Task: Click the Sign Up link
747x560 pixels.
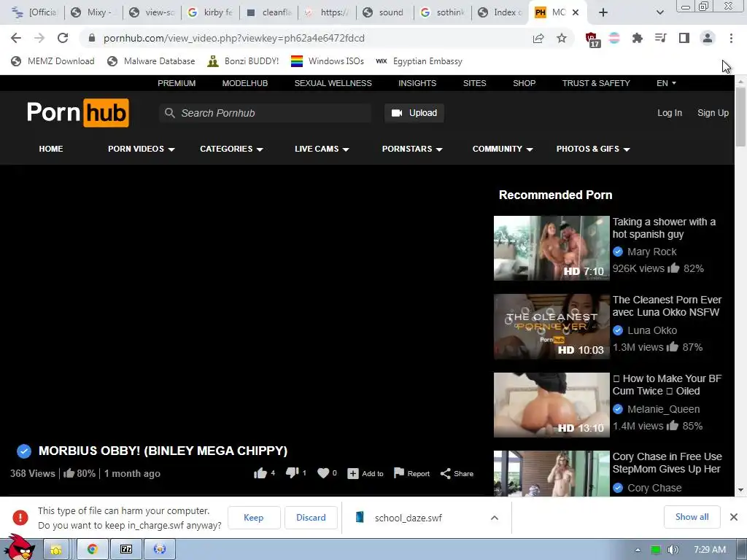Action: point(713,113)
